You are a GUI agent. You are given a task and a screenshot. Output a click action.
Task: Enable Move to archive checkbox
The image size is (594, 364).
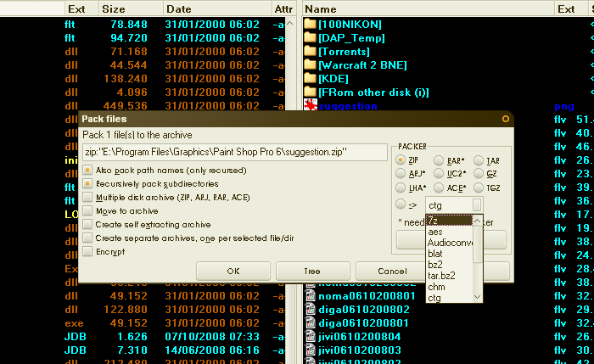point(87,211)
